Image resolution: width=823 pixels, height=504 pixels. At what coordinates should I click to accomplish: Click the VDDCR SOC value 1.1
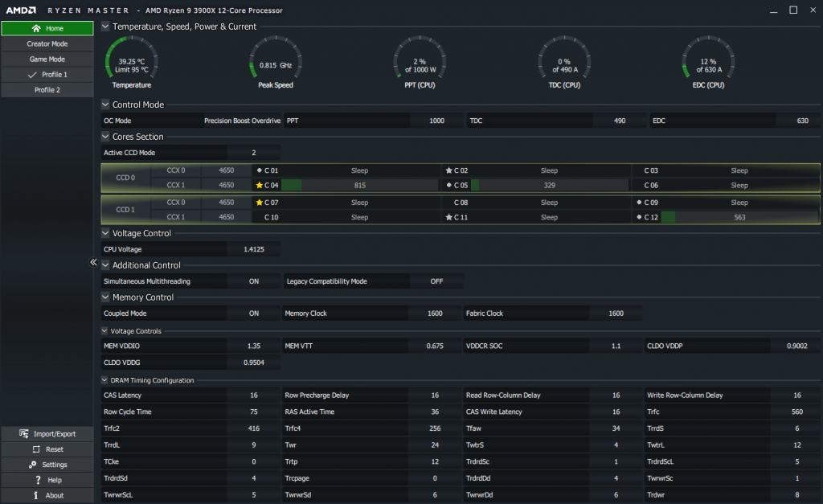pos(616,346)
